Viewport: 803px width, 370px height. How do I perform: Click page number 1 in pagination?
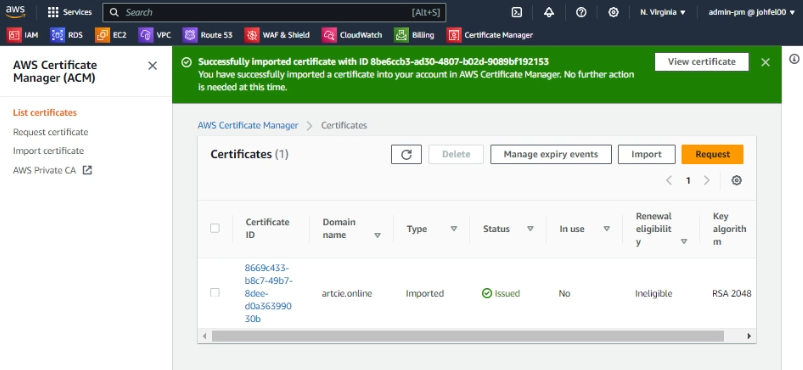click(x=688, y=180)
